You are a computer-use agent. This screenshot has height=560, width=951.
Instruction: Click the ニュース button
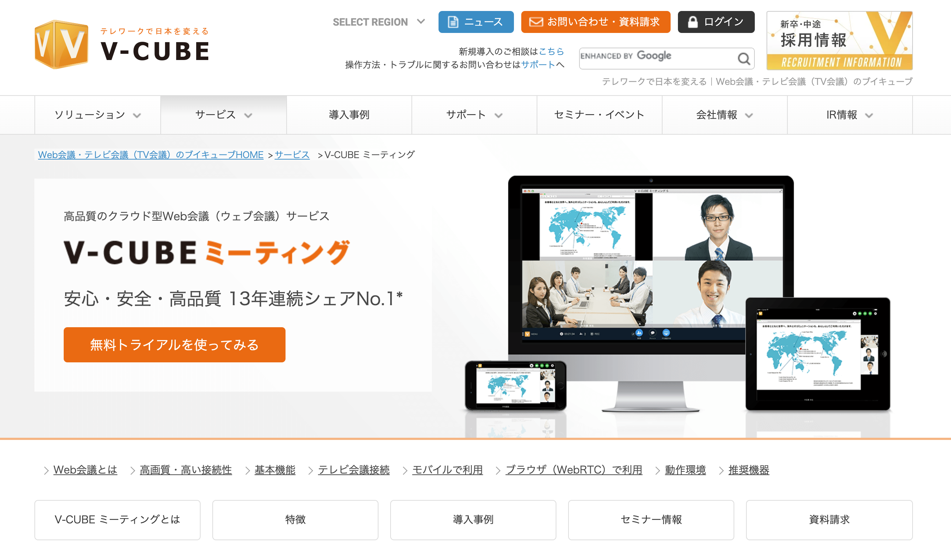(x=476, y=22)
